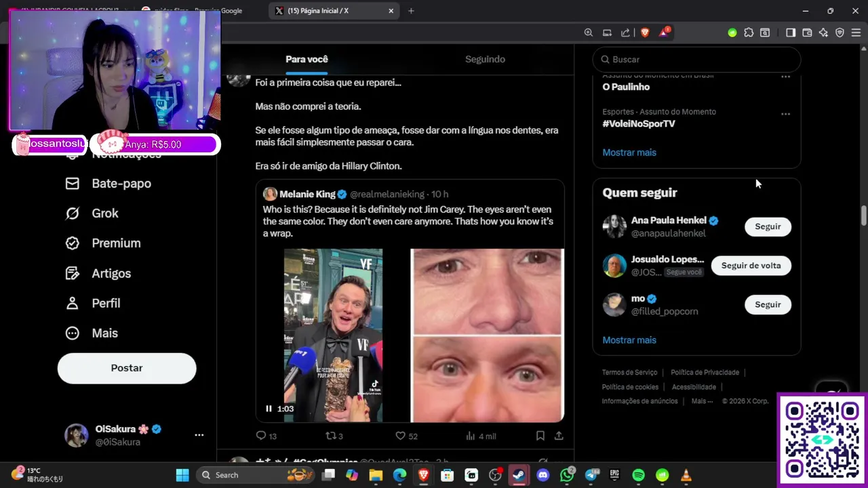The height and width of the screenshot is (488, 868).
Task: Open the Bate-papo messages icon in sidebar
Action: (x=73, y=184)
